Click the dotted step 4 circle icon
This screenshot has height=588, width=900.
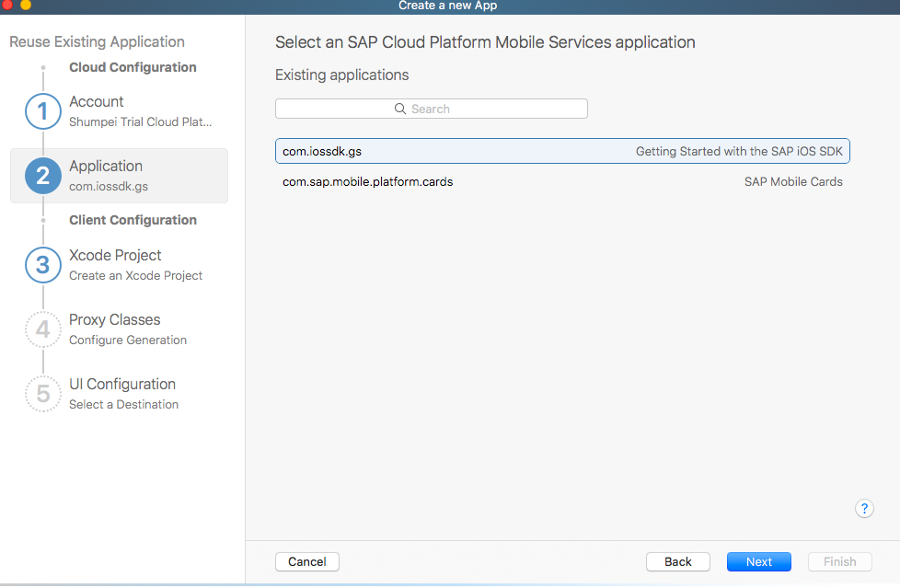42,329
